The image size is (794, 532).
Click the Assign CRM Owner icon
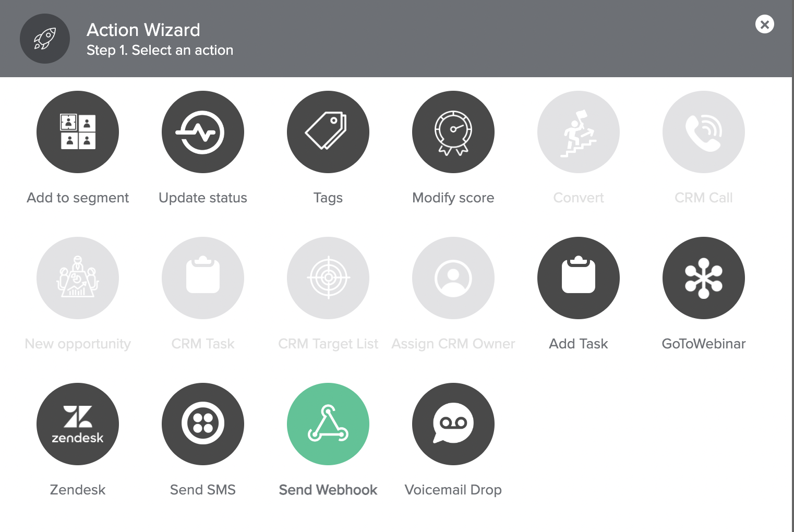[453, 278]
